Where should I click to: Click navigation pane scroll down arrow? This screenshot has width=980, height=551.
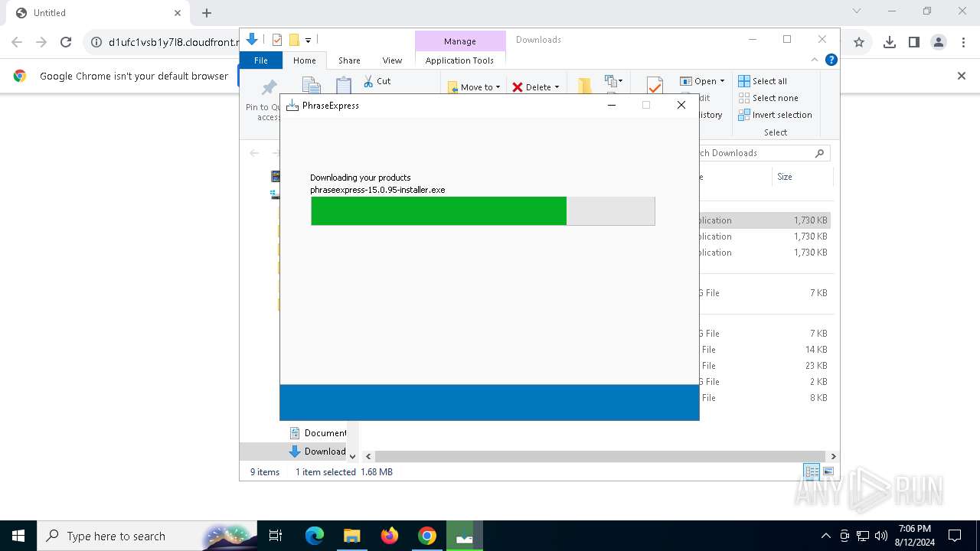pyautogui.click(x=352, y=456)
